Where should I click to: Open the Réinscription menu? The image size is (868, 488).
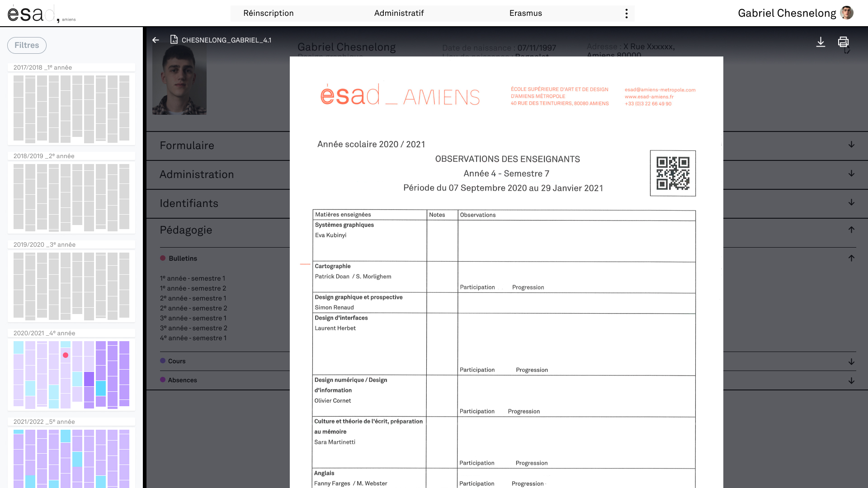[269, 14]
